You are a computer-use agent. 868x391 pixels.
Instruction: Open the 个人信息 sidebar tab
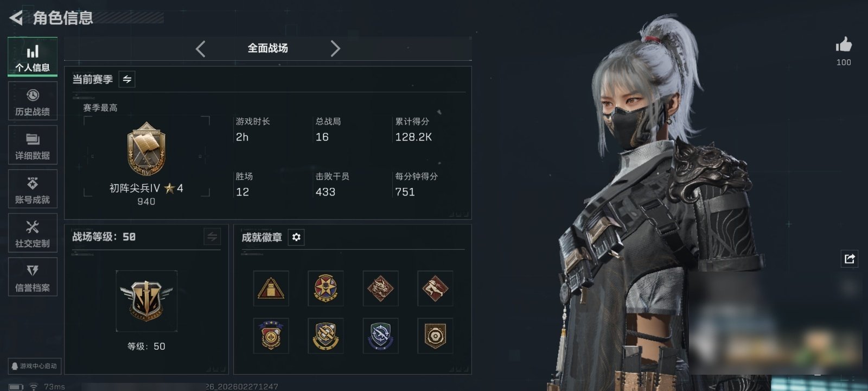coord(33,56)
